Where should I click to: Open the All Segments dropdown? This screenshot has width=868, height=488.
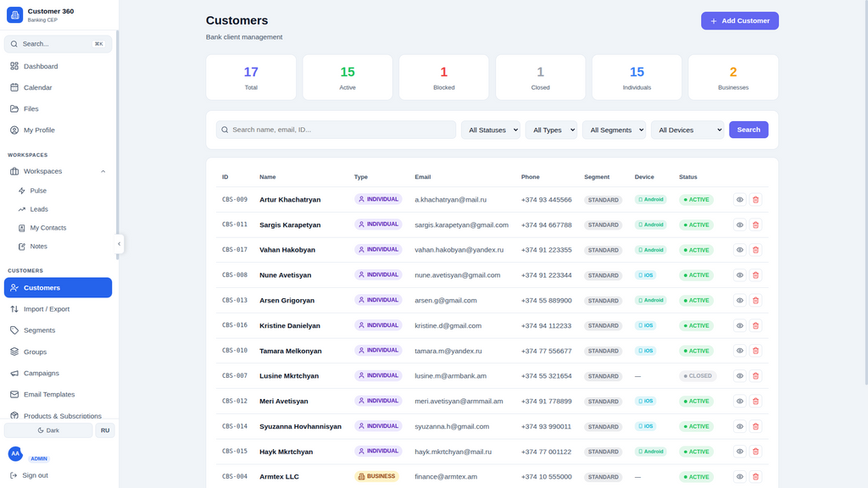tap(614, 130)
